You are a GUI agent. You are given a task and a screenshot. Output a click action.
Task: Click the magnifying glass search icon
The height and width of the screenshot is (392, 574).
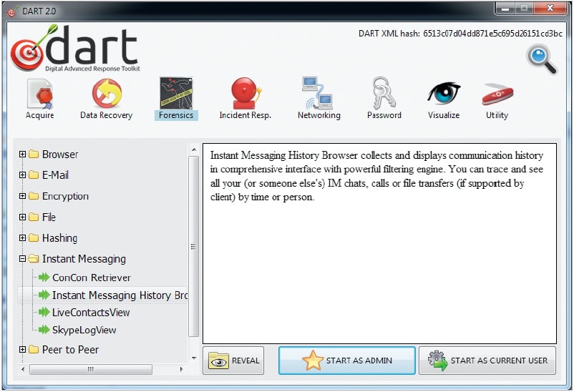541,59
